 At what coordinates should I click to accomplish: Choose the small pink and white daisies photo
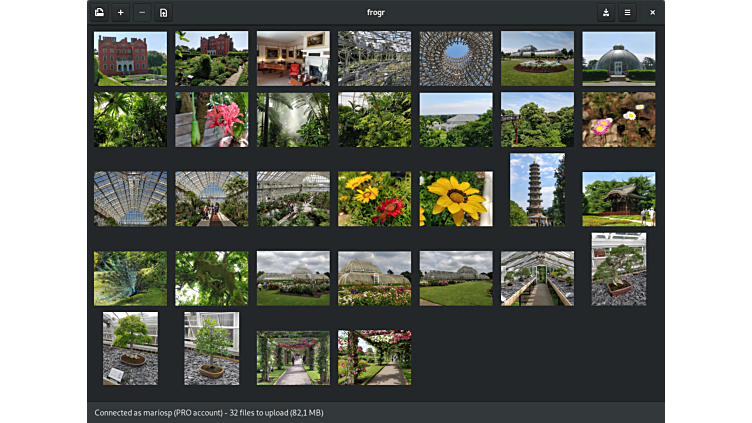pos(619,120)
